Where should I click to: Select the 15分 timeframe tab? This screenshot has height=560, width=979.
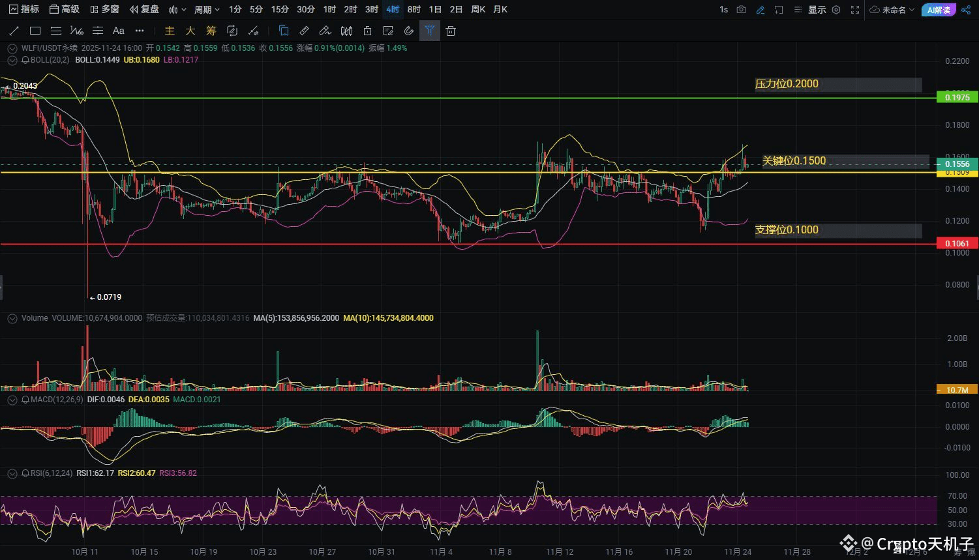point(280,10)
